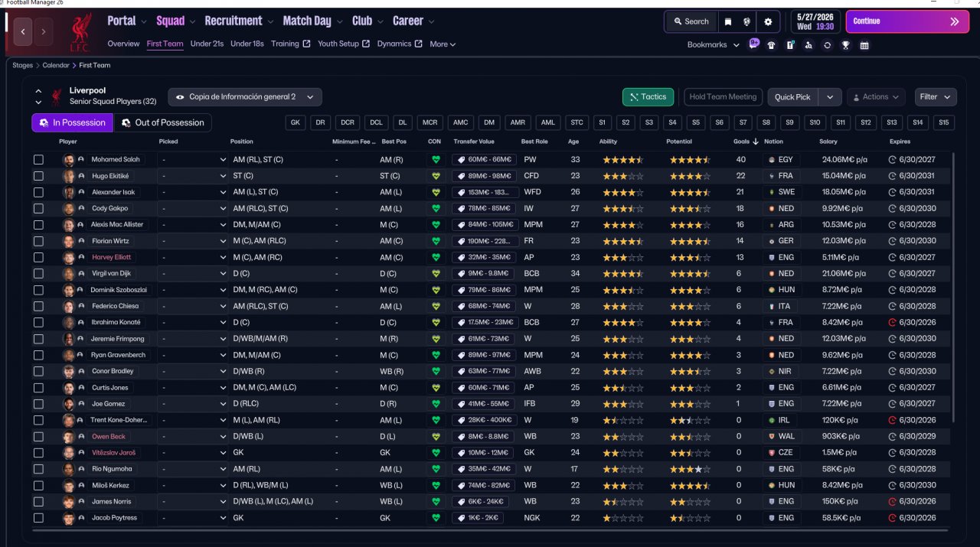Tick the checkbox for Mohamed Salah
The height and width of the screenshot is (547, 980).
38,160
